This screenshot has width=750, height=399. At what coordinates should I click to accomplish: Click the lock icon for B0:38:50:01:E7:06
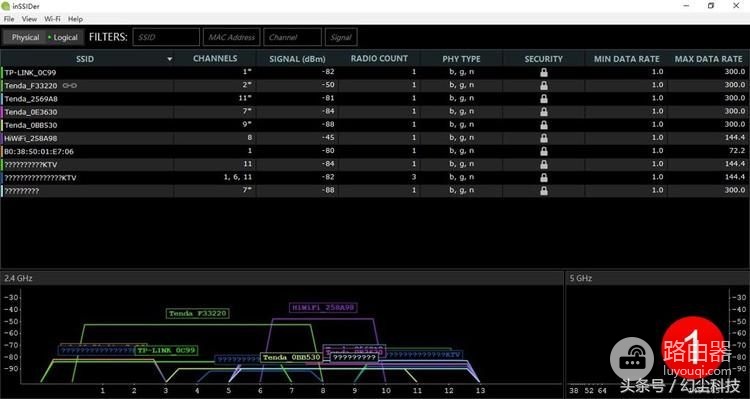[x=543, y=151]
